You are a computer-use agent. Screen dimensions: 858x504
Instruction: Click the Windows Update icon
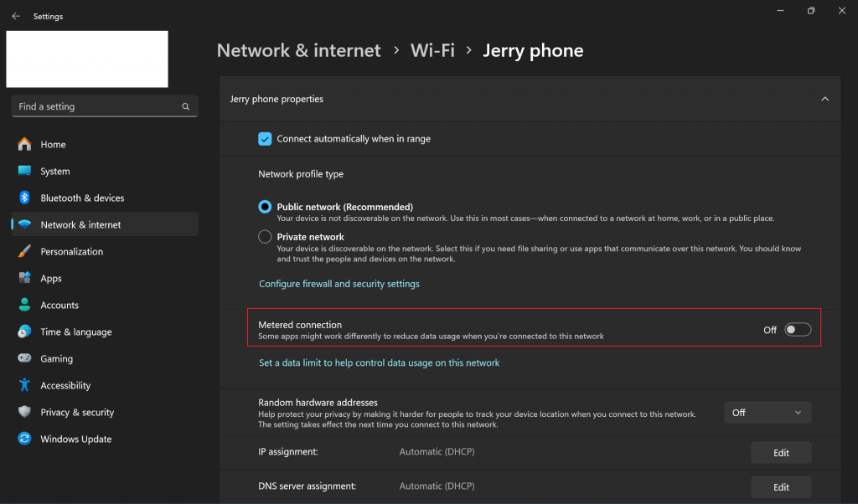click(x=24, y=439)
